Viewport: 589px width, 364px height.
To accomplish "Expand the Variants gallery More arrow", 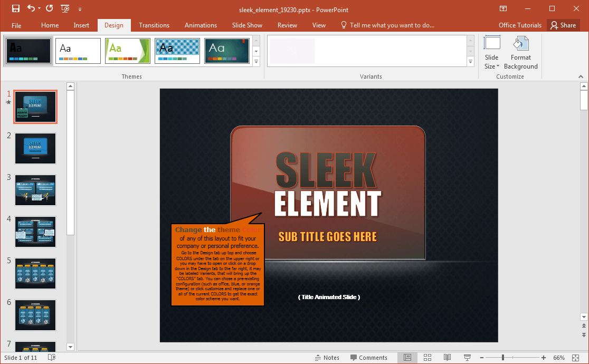I will (470, 62).
